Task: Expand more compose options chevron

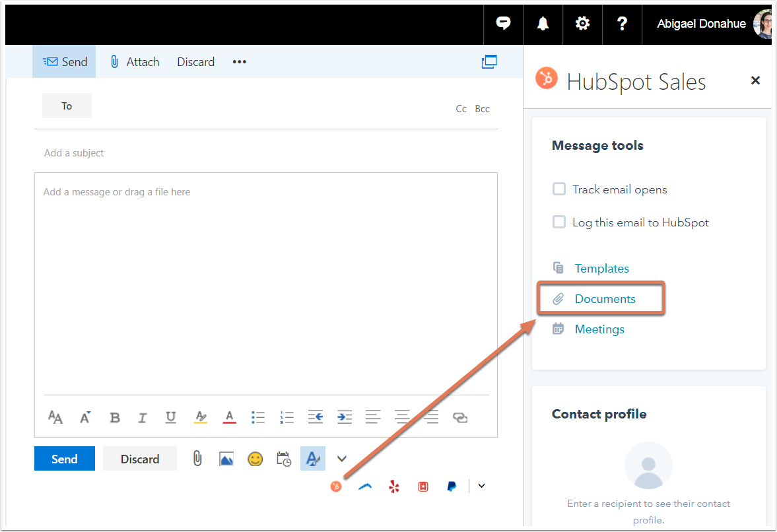Action: click(x=342, y=459)
